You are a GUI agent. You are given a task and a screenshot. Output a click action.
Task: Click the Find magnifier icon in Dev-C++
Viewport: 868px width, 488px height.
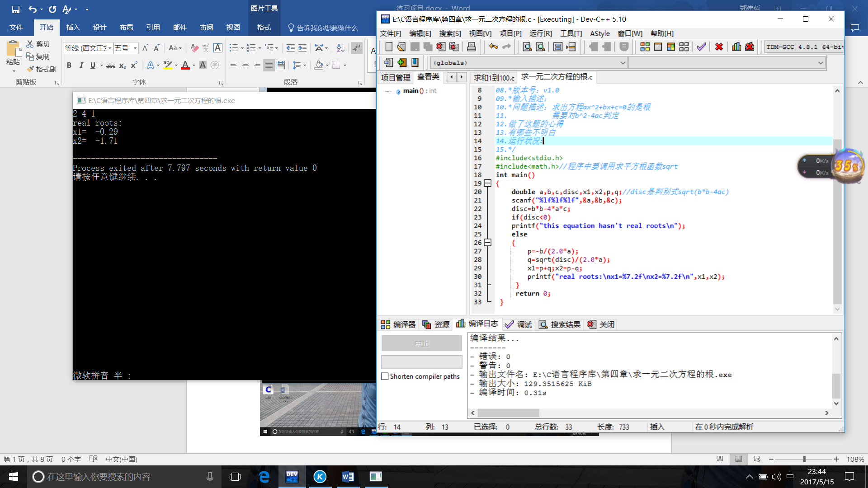pyautogui.click(x=527, y=47)
